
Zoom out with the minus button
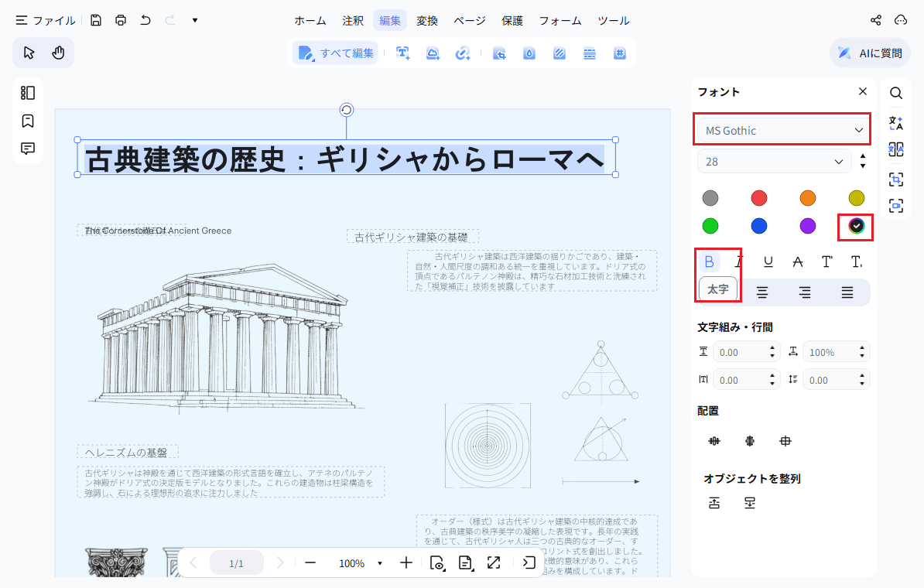point(310,563)
